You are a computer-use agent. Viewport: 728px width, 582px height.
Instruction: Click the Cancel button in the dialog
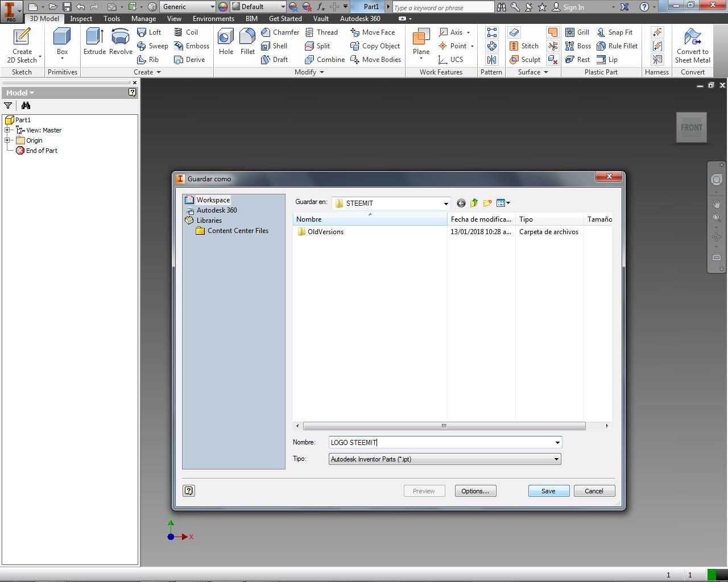coord(594,491)
